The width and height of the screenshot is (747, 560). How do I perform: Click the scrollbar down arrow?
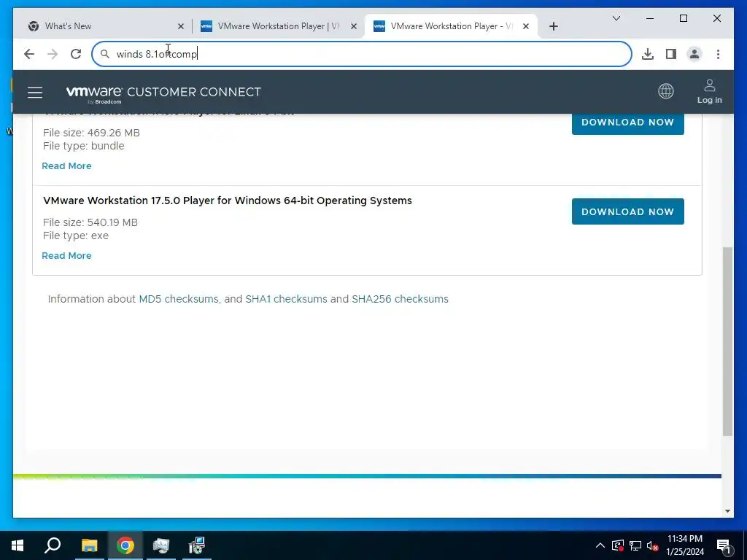pos(727,511)
